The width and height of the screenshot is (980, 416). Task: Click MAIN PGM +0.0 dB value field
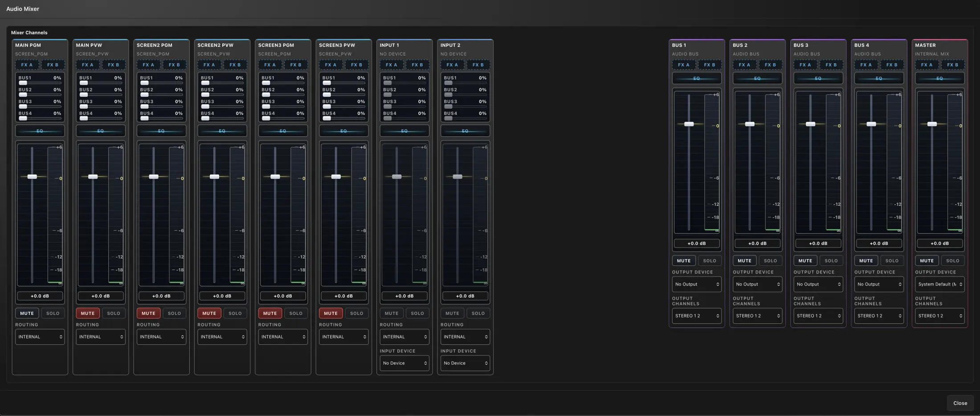(40, 296)
